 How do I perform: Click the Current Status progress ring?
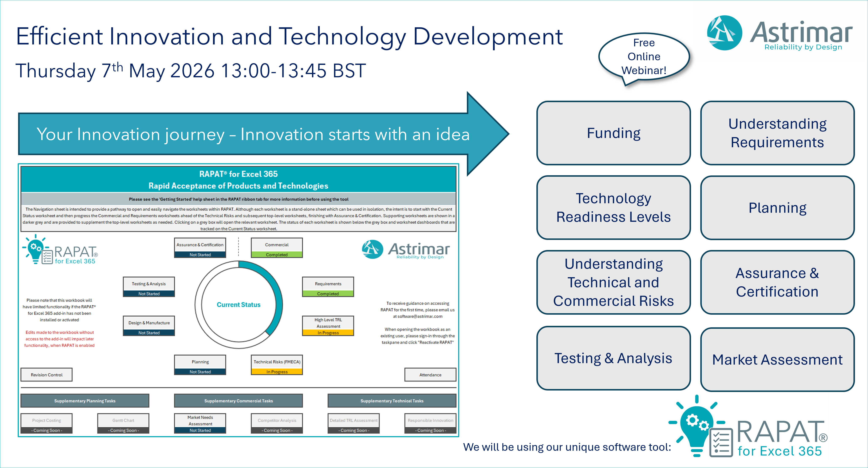(x=238, y=305)
